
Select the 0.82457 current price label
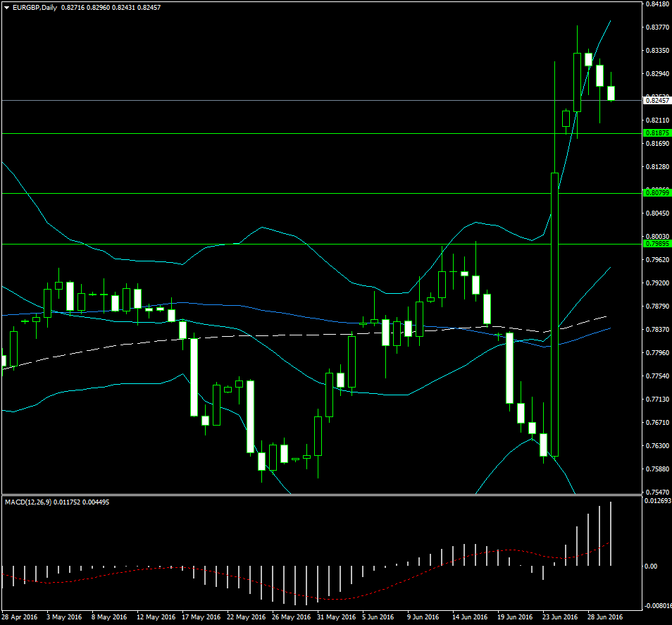657,101
